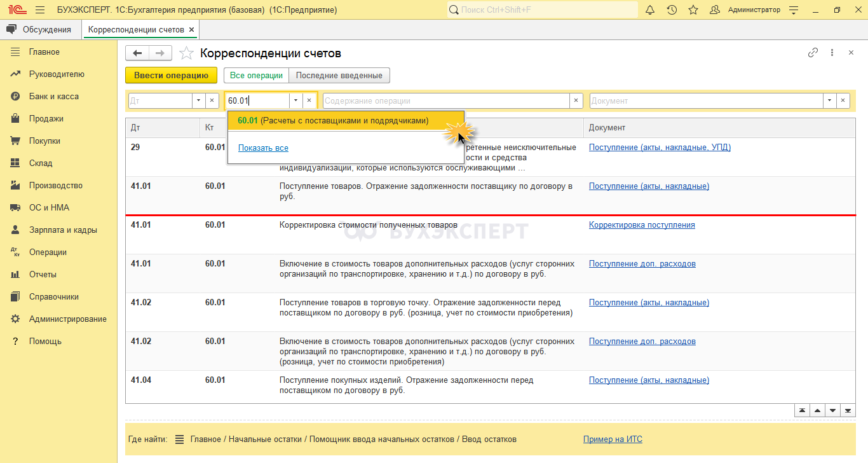Click Показать все in suggestion list
868x463 pixels.
(x=263, y=148)
